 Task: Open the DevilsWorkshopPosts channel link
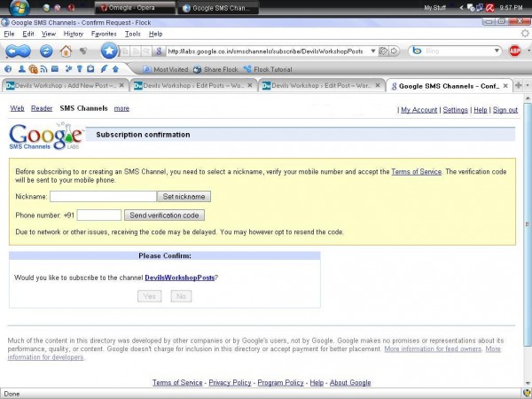point(180,278)
